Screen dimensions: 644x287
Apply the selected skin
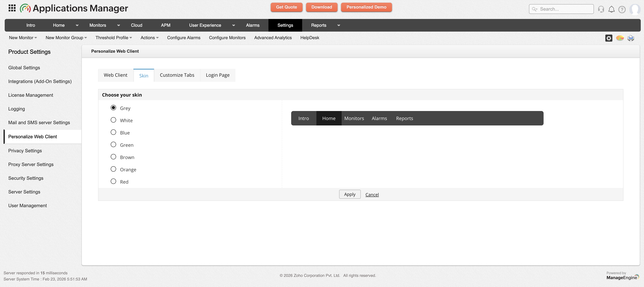[350, 194]
